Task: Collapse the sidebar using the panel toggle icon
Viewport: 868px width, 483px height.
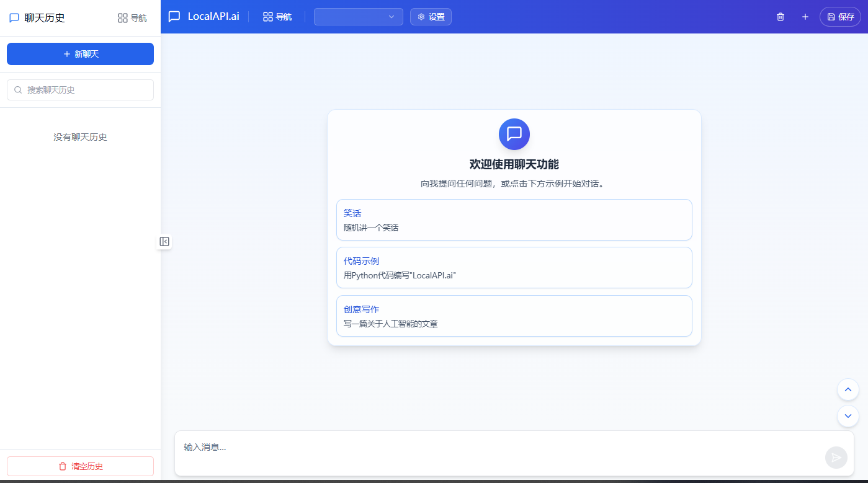Action: pos(164,241)
